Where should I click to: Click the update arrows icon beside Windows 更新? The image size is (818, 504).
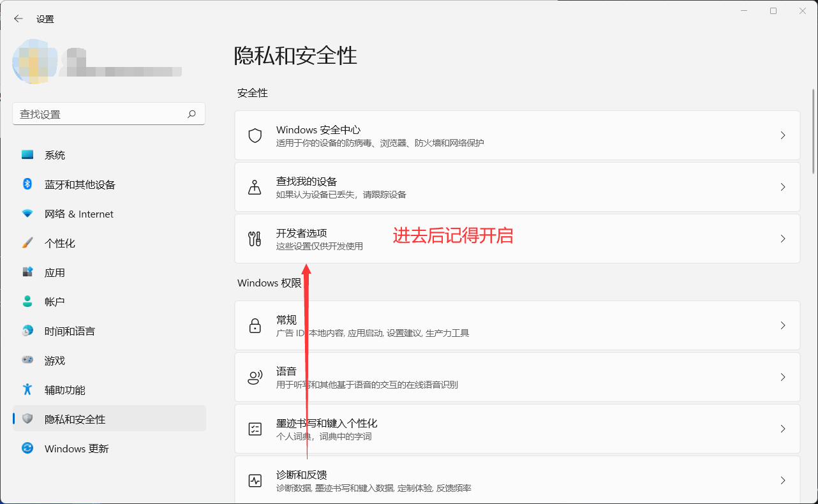coord(27,448)
